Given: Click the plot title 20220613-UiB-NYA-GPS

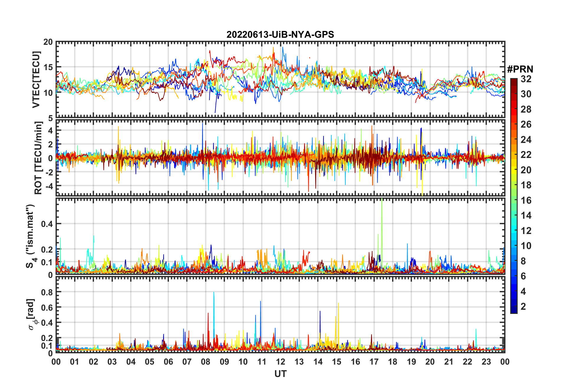Looking at the screenshot, I should point(280,35).
